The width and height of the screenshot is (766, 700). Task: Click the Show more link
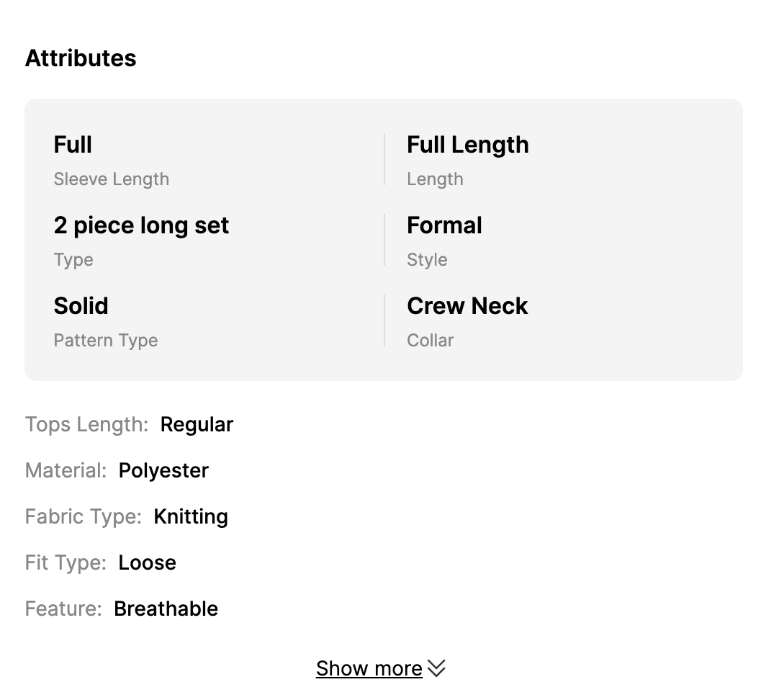pyautogui.click(x=369, y=669)
